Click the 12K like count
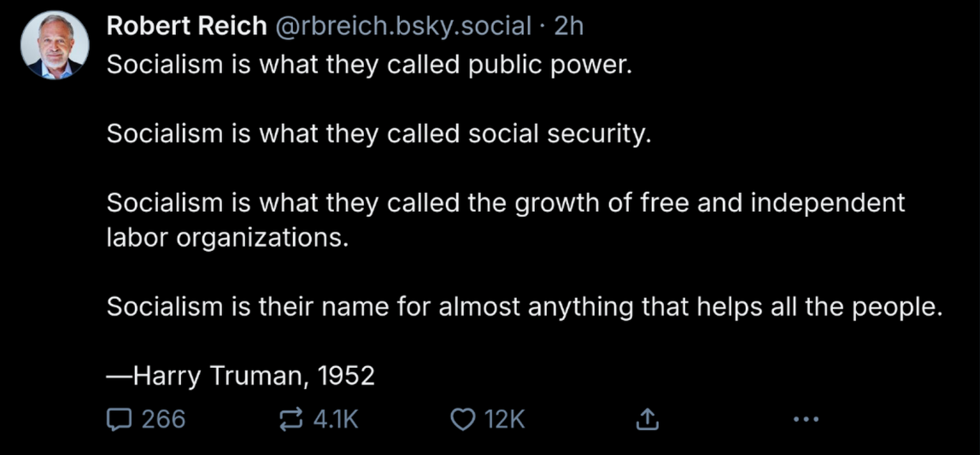The width and height of the screenshot is (980, 455). 504,419
